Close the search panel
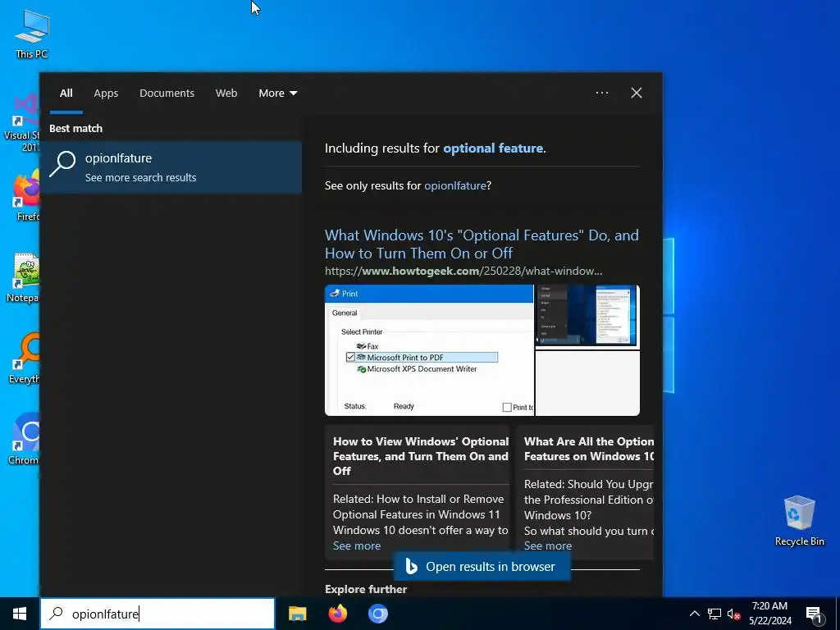The image size is (840, 630). pyautogui.click(x=637, y=93)
